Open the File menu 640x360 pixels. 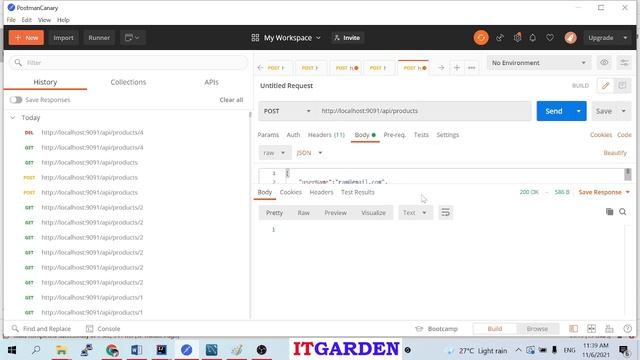pos(11,20)
